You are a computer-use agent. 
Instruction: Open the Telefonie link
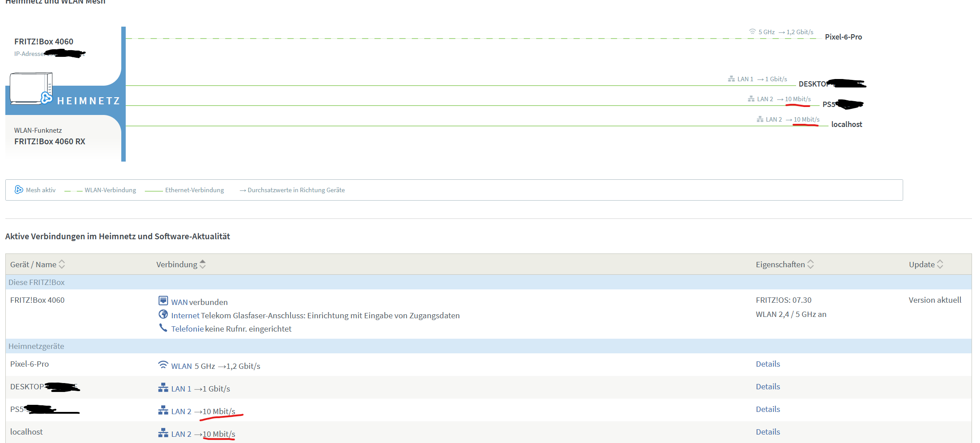[x=187, y=329]
